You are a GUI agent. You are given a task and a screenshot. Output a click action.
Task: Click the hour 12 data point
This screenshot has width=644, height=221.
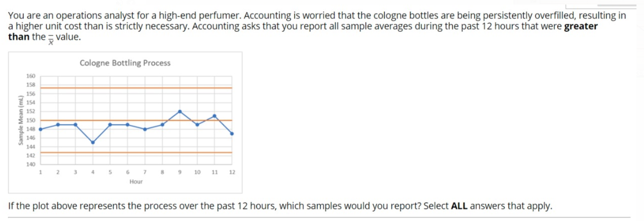point(232,134)
